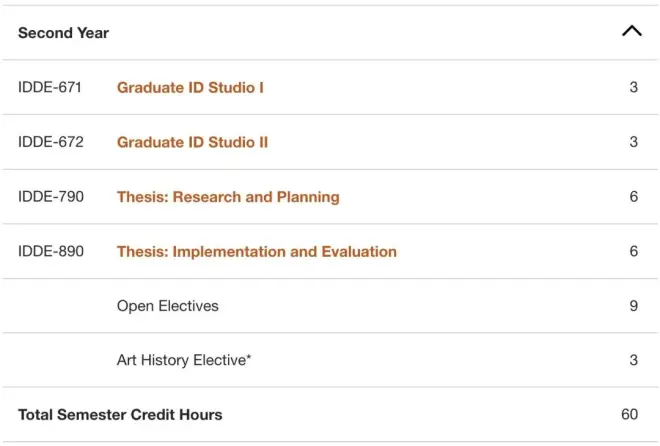The height and width of the screenshot is (446, 660).
Task: Select the IDDE-890 course code
Action: click(51, 251)
